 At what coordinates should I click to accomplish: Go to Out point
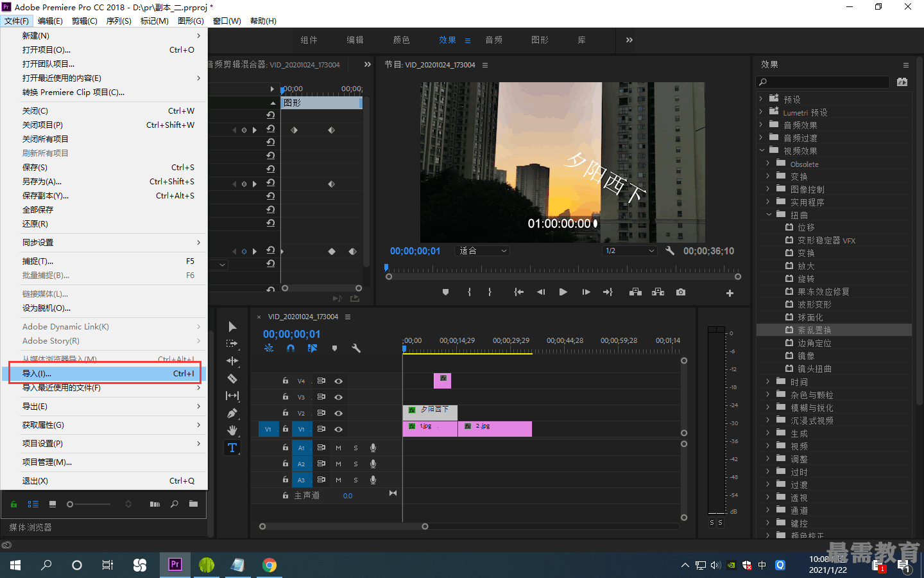[x=608, y=292]
